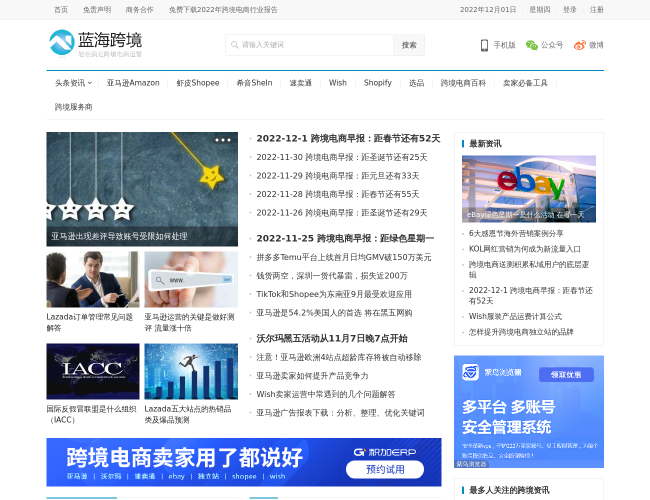
Task: Open the Wish nav tab
Action: 337,83
